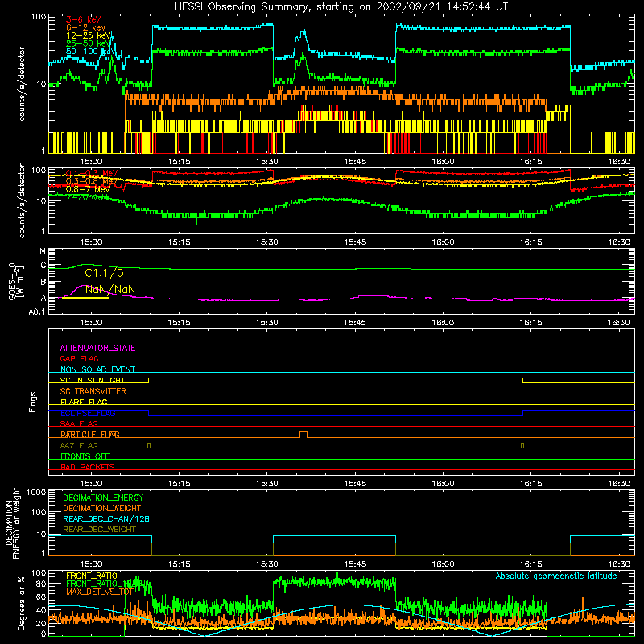Click the NON_SOLAR_EVENT flag label
The height and width of the screenshot is (644, 644).
pos(97,369)
